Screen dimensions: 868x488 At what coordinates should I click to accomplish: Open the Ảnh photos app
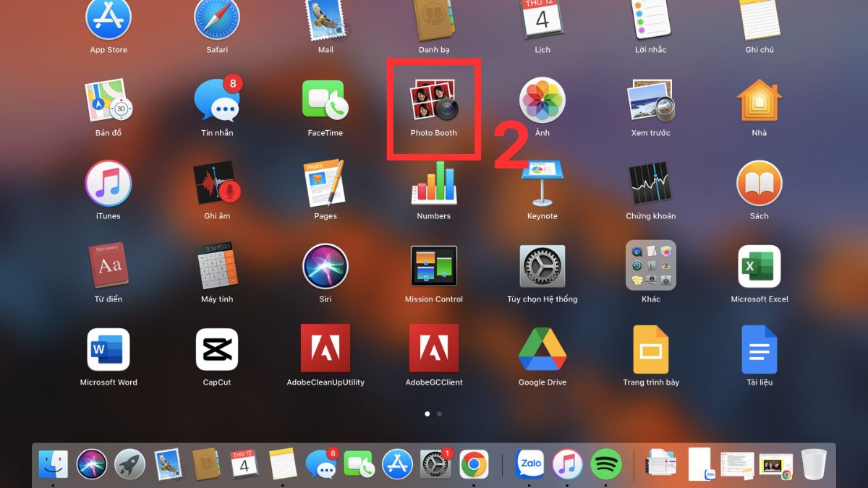[542, 100]
